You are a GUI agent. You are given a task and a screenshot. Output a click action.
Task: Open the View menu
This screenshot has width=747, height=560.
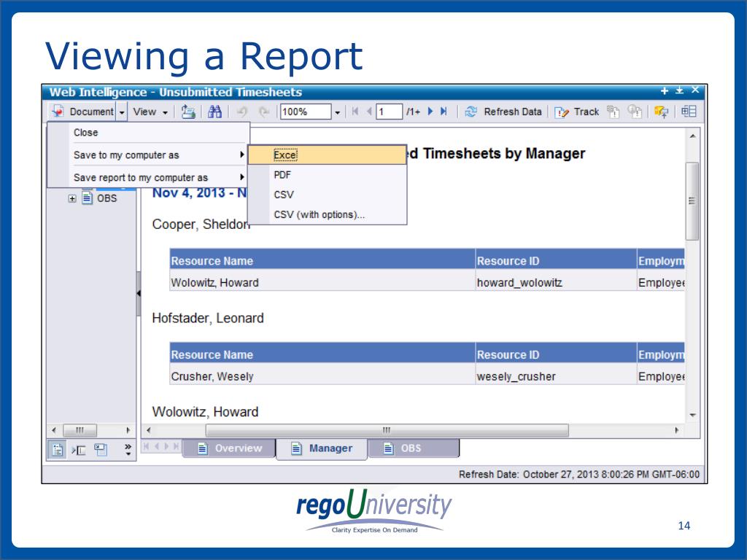coord(150,112)
